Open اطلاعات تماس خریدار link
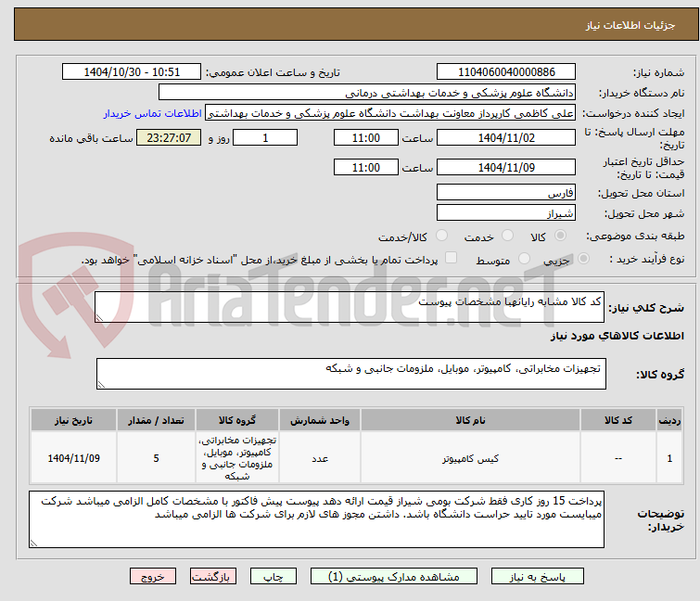 (153, 113)
